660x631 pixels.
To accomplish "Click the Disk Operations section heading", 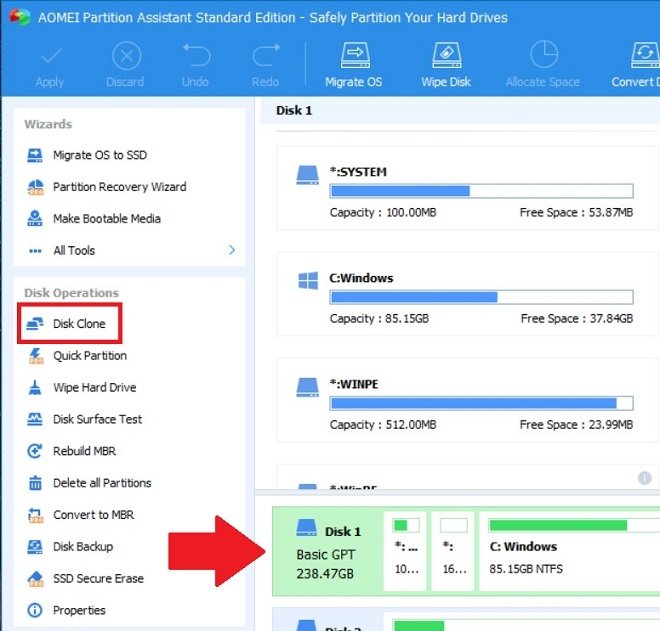I will coord(71,293).
